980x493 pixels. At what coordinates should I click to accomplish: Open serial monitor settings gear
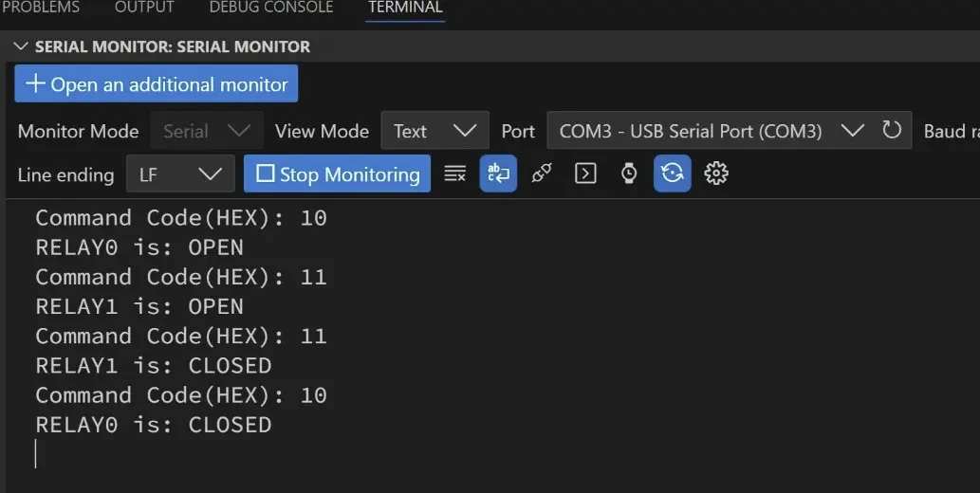pyautogui.click(x=716, y=173)
